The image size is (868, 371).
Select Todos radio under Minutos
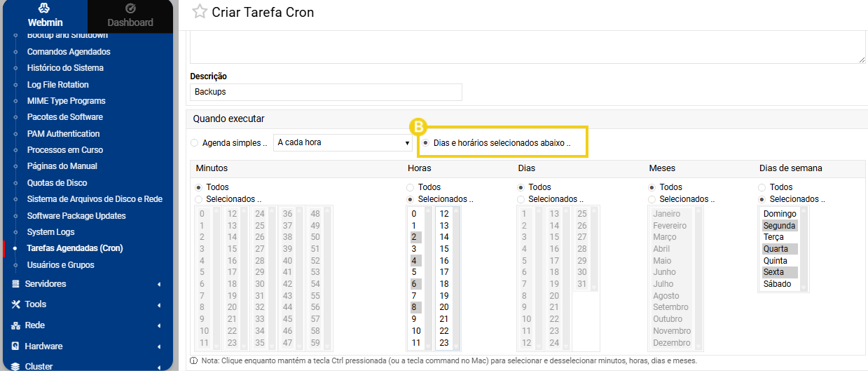click(200, 187)
